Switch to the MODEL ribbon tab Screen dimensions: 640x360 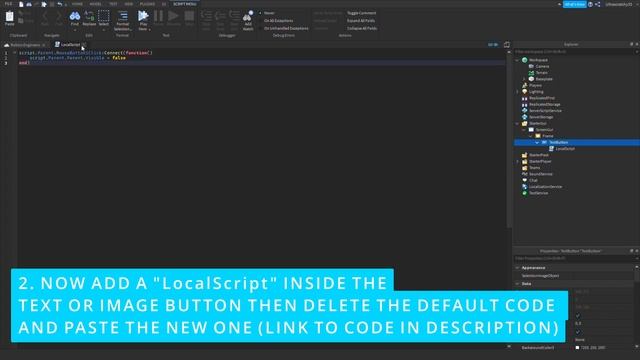tap(96, 4)
